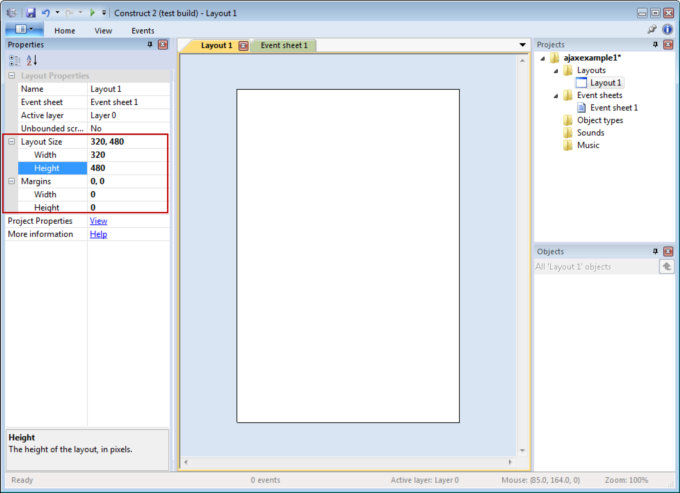The image size is (680, 493).
Task: Click the vertical scrollbar down arrow
Action: [523, 451]
